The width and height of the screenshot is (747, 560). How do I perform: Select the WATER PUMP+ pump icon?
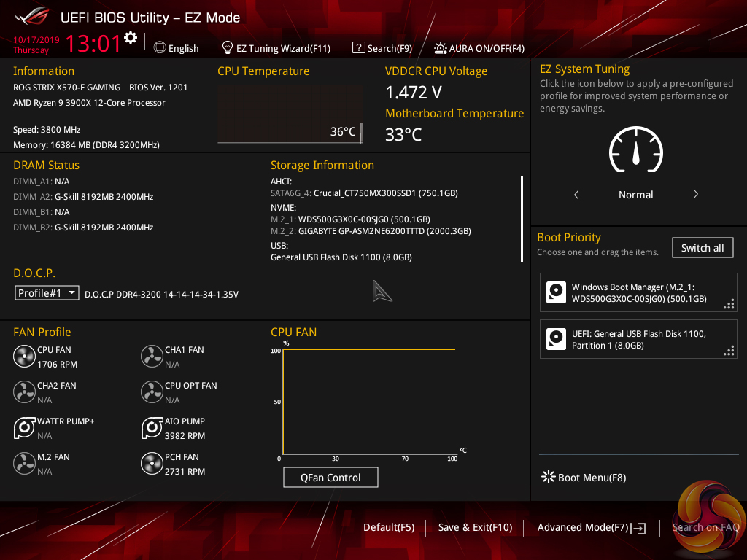pos(24,427)
